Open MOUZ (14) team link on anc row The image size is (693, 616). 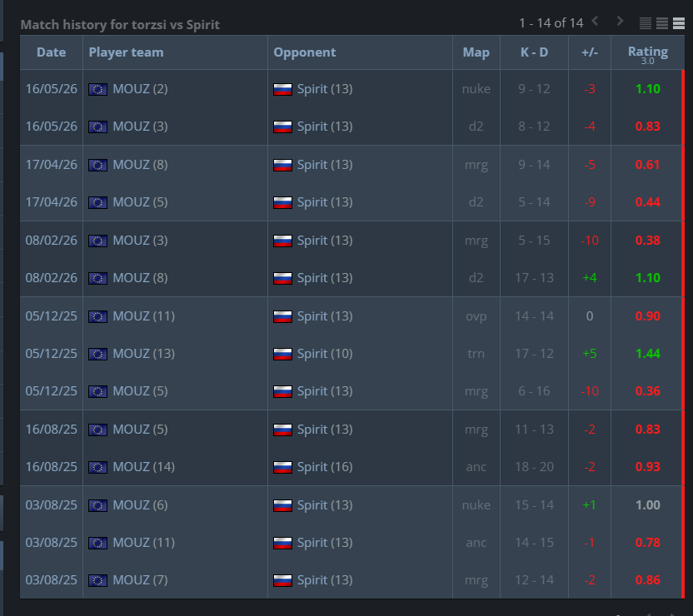pyautogui.click(x=143, y=467)
